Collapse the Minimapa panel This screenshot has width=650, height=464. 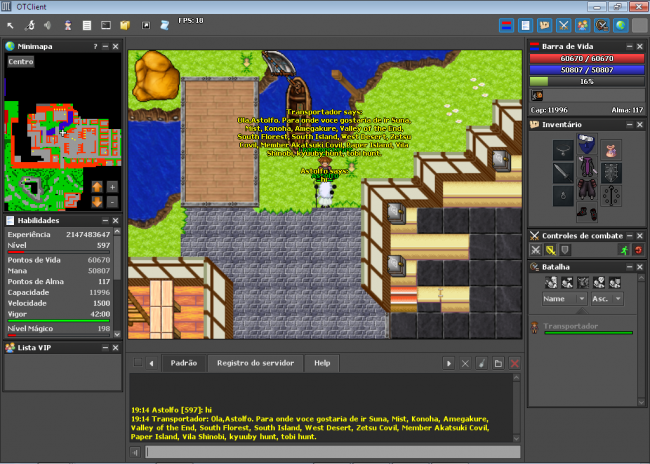tap(105, 46)
